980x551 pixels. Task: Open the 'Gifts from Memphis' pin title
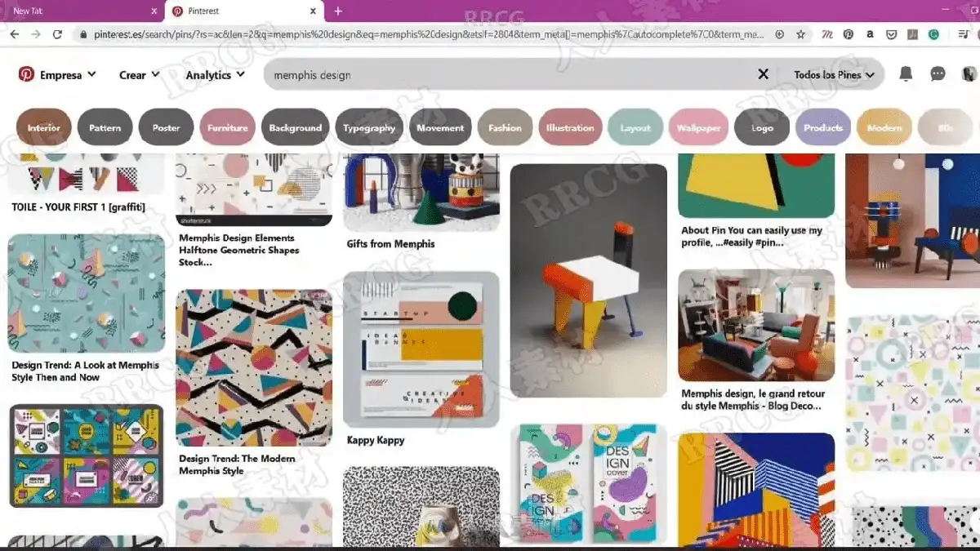tap(391, 244)
